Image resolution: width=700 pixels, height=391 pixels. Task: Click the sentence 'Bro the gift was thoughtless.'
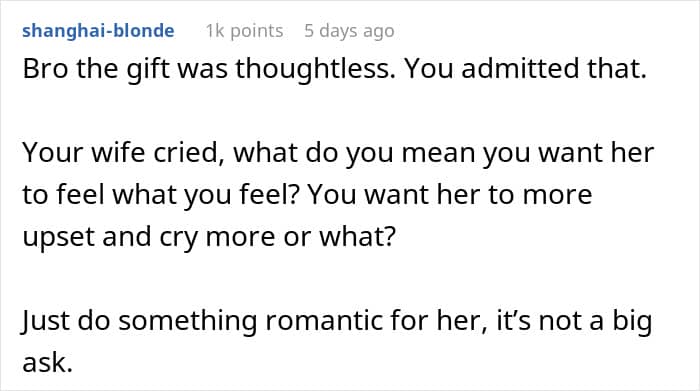click(209, 69)
